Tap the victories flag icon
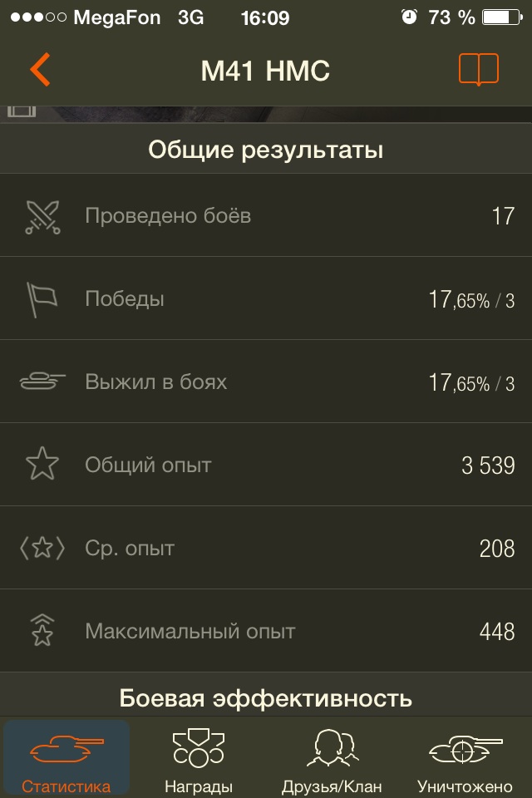 (42, 299)
